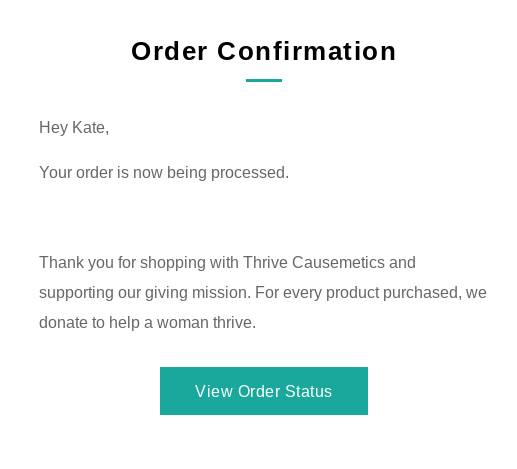Click the word "Causemetics" in paragraph

[x=338, y=262]
